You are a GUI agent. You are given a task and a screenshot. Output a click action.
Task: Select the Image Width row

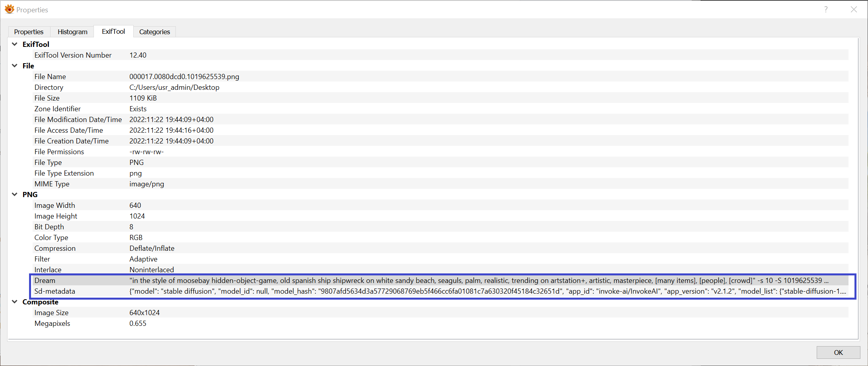(x=440, y=205)
